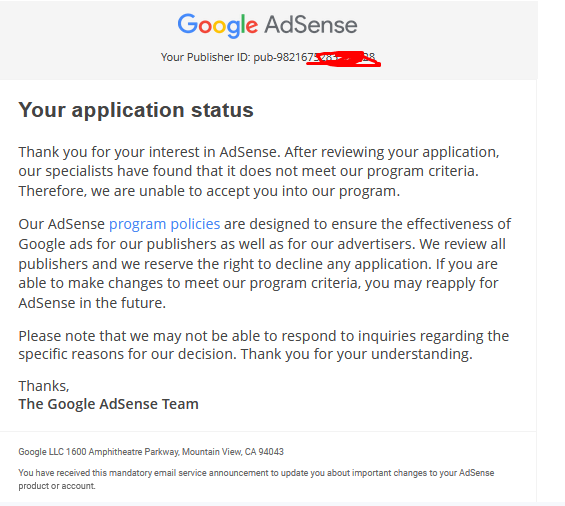Click the 'Our AdSense' text before link
565x506 pixels.
point(62,224)
